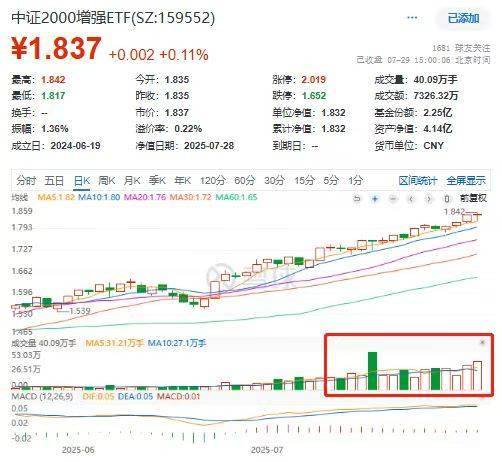This screenshot has width=502, height=462.
Task: Toggle the 已添加 watchlist button
Action: pos(463,18)
